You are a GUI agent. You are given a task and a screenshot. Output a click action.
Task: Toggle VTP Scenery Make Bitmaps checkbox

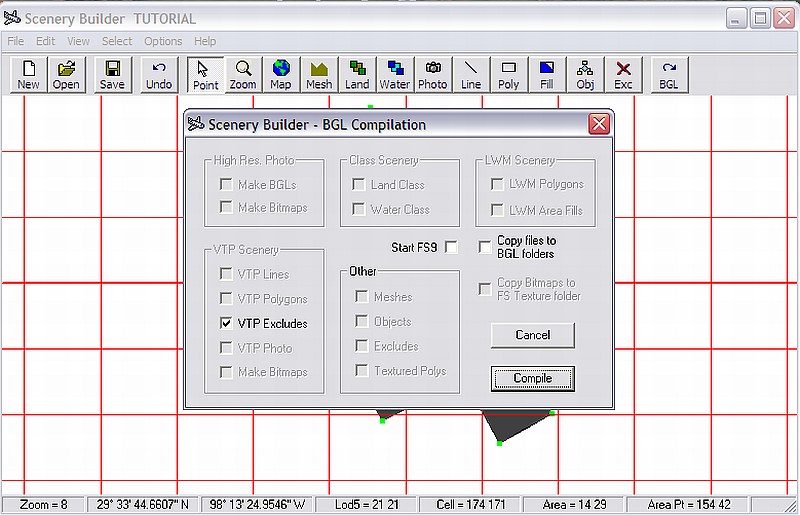[226, 372]
